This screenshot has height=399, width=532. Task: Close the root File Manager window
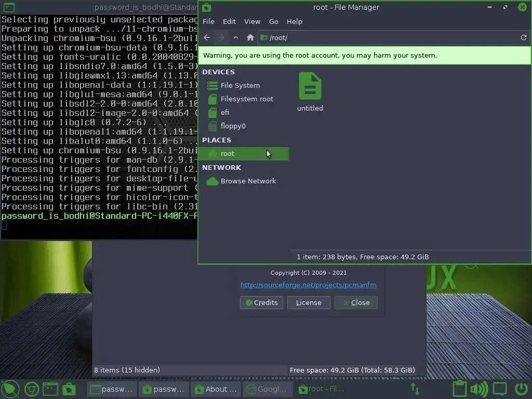523,7
